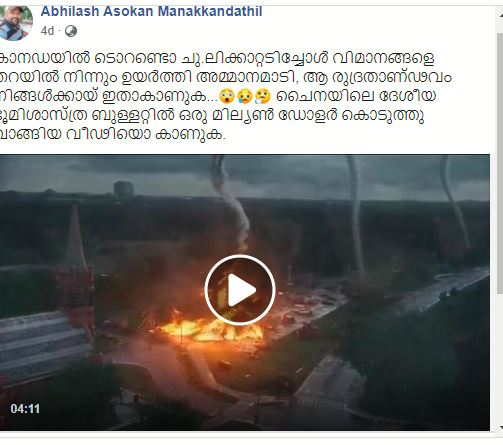Click the water tower building in video

124,189
